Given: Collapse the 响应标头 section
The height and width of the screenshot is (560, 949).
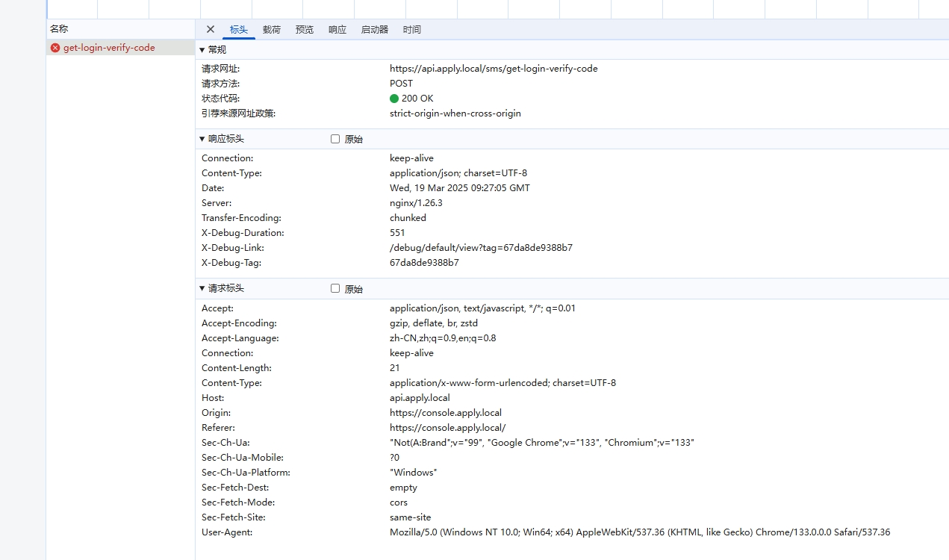Looking at the screenshot, I should click(202, 139).
